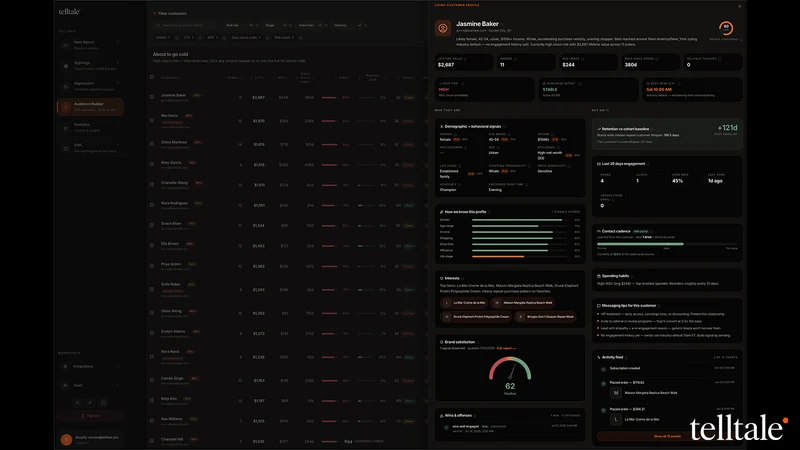Open Next Report in the sidebar
This screenshot has width=800, height=450.
click(91, 45)
